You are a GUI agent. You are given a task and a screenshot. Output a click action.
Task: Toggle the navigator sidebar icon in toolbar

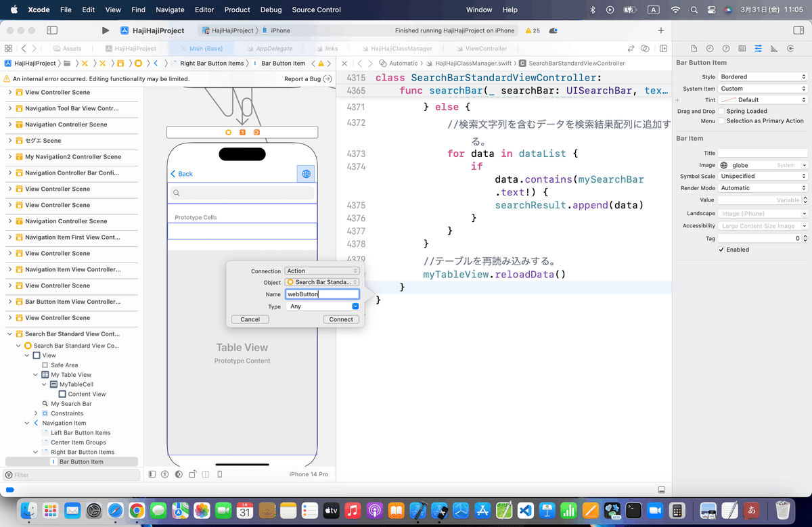pyautogui.click(x=52, y=30)
